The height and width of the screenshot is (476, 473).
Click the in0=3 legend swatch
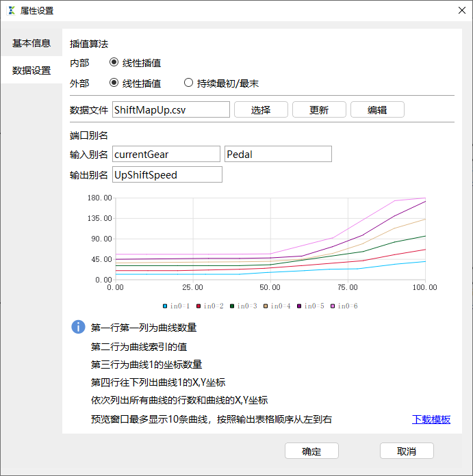point(232,306)
